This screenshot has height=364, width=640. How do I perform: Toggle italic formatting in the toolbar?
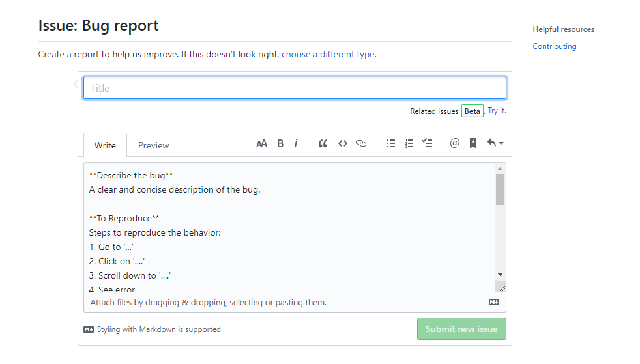(x=296, y=143)
